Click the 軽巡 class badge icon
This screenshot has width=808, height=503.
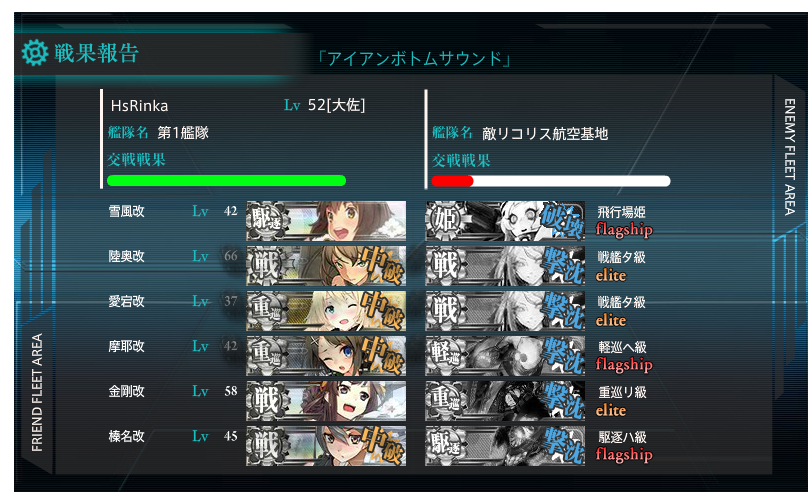click(445, 356)
